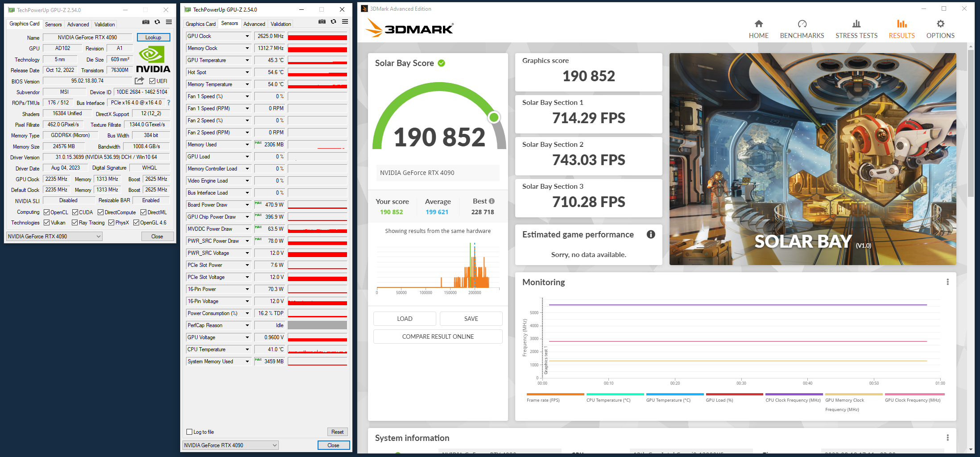Click the BIOS share/export icon

click(140, 81)
